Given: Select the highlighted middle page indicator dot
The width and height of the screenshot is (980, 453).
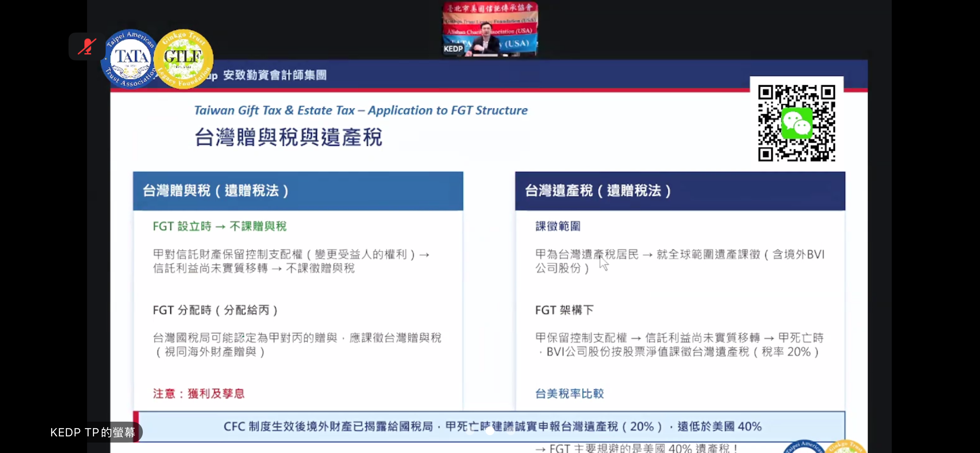Looking at the screenshot, I should (x=490, y=431).
